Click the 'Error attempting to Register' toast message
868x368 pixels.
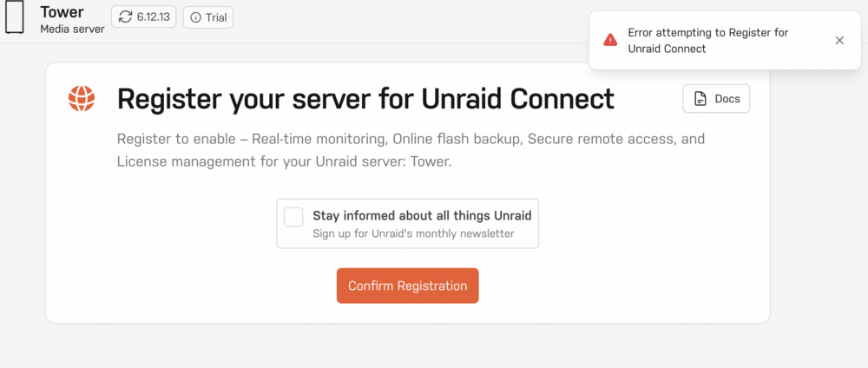click(x=708, y=41)
